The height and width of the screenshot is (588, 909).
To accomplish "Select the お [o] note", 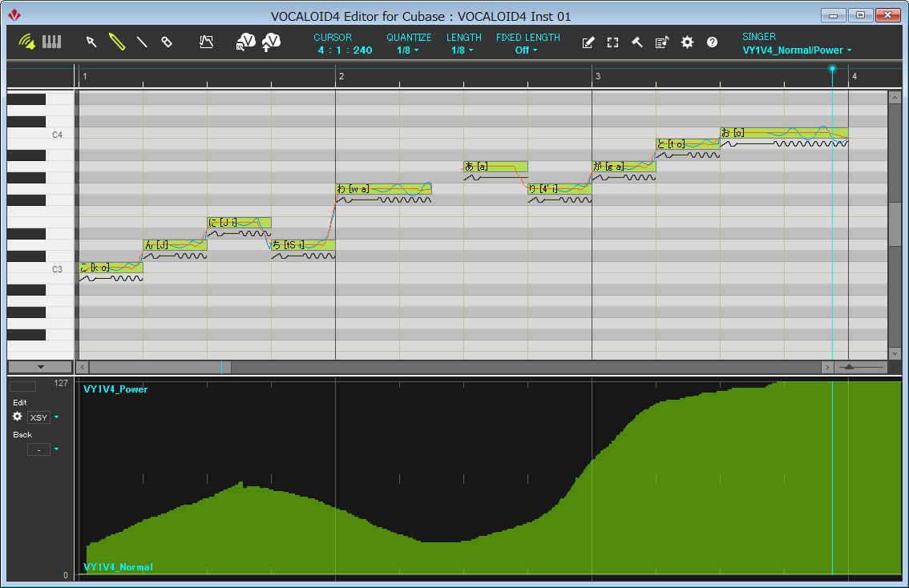I will click(x=784, y=133).
